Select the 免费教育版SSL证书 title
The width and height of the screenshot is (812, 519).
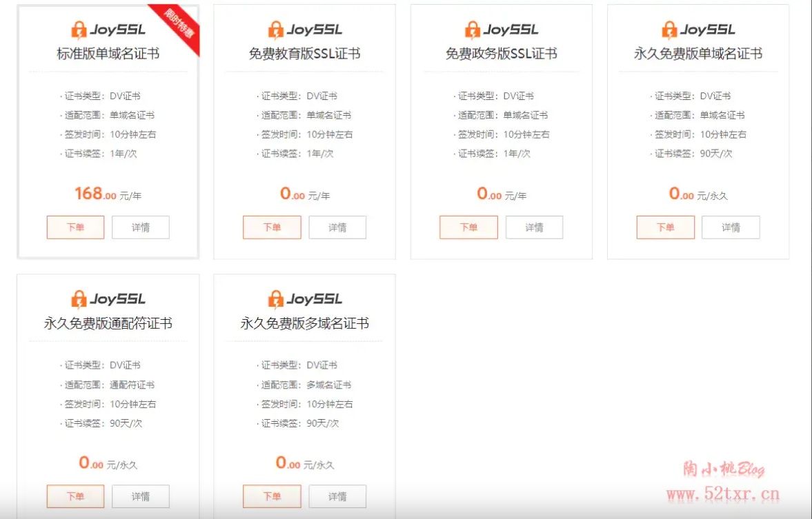click(304, 54)
